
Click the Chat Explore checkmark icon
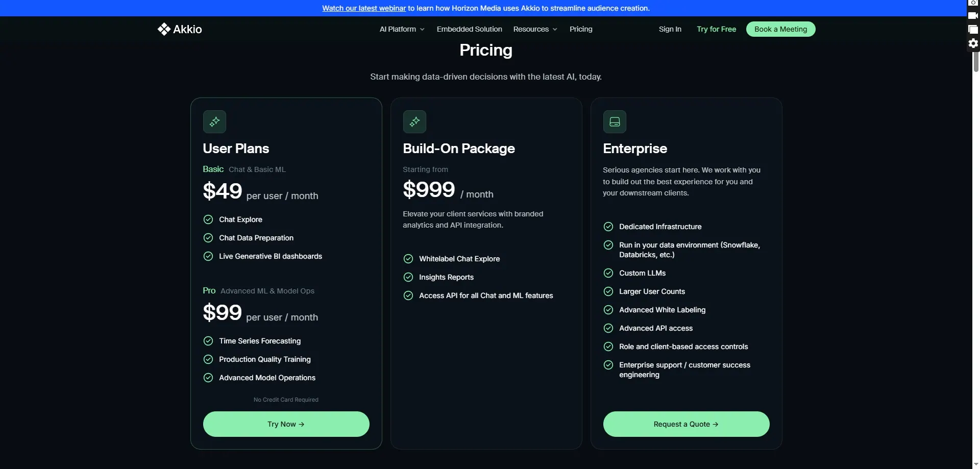point(208,219)
